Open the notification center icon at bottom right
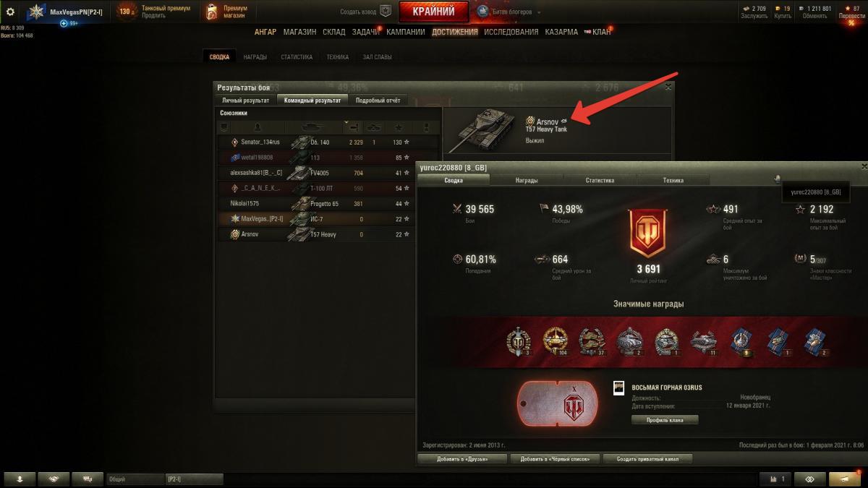The height and width of the screenshot is (488, 868). tap(845, 479)
